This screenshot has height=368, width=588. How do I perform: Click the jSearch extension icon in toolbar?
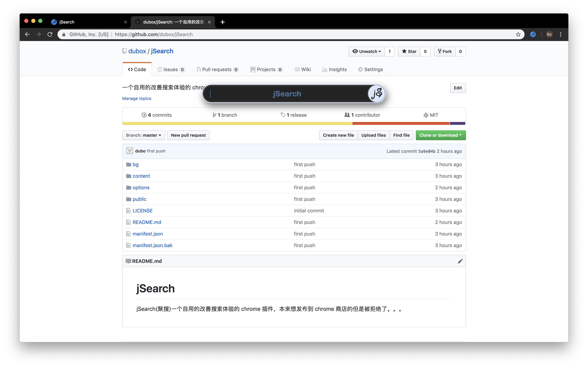533,34
